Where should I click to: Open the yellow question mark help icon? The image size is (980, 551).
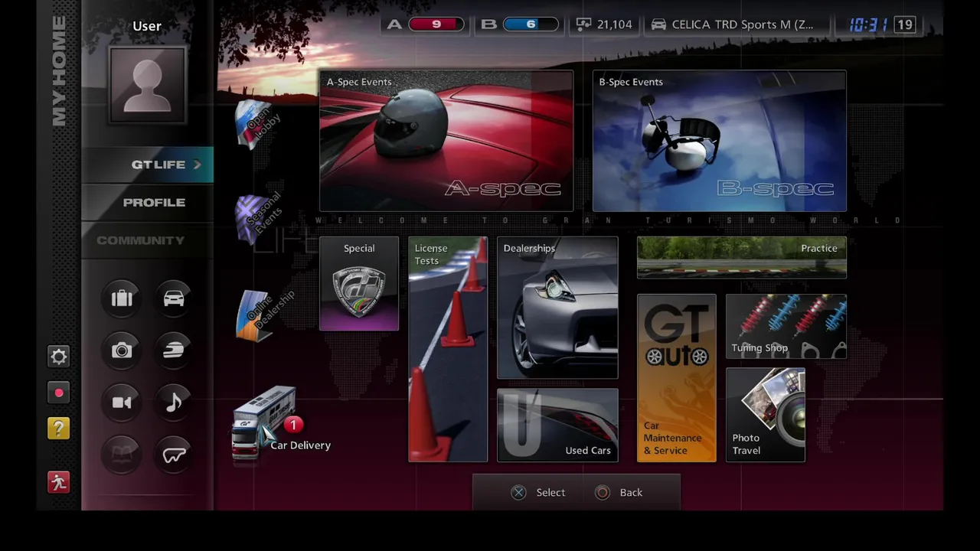(x=59, y=429)
